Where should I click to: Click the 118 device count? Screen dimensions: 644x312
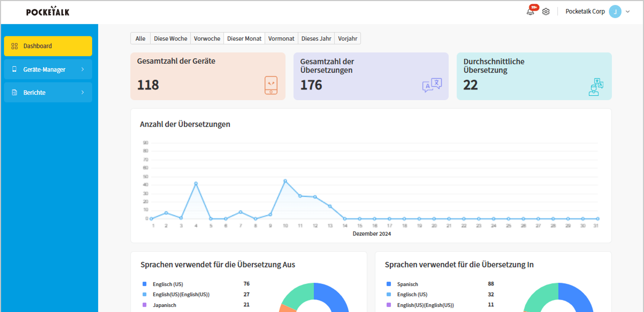coord(148,85)
